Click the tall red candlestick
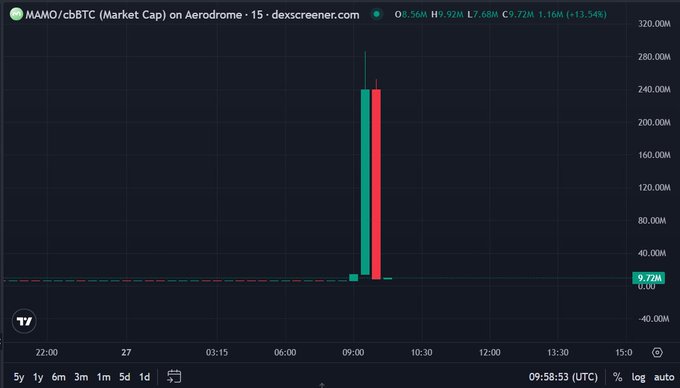The image size is (680, 388). (x=376, y=184)
